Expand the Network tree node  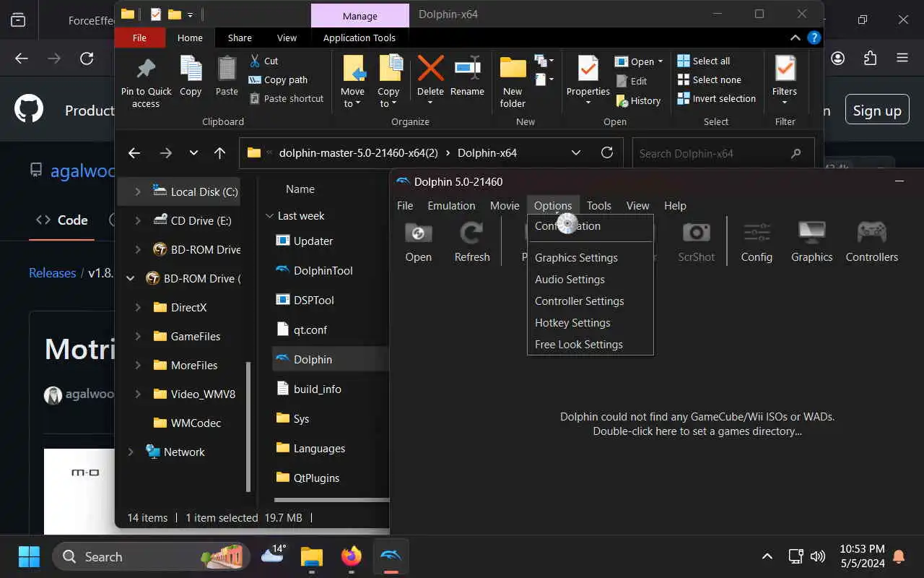pyautogui.click(x=131, y=452)
